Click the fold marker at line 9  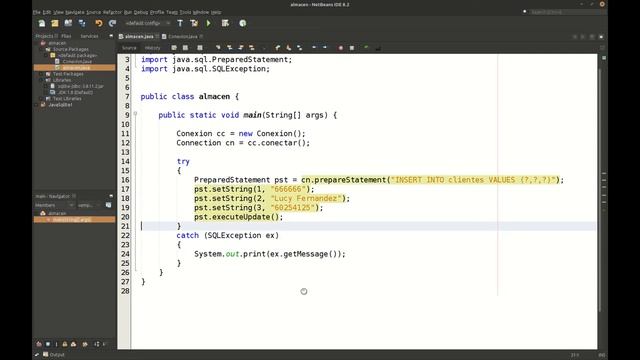(135, 114)
